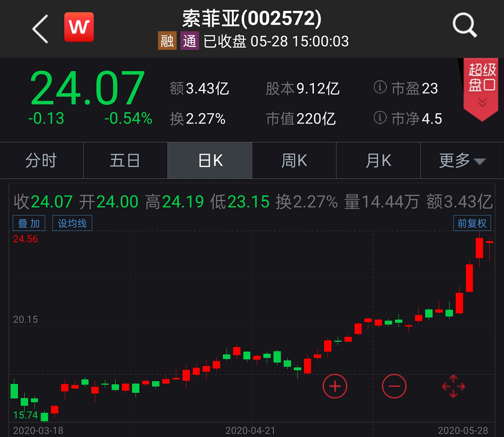Image resolution: width=504 pixels, height=437 pixels.
Task: Switch to the 月K tab
Action: click(x=378, y=160)
